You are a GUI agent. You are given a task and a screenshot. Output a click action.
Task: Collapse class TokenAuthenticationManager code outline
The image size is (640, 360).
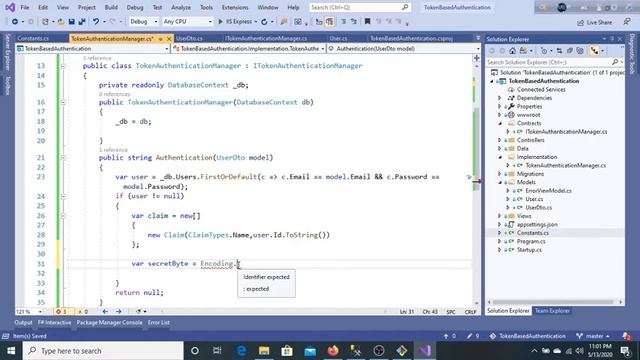click(x=63, y=66)
